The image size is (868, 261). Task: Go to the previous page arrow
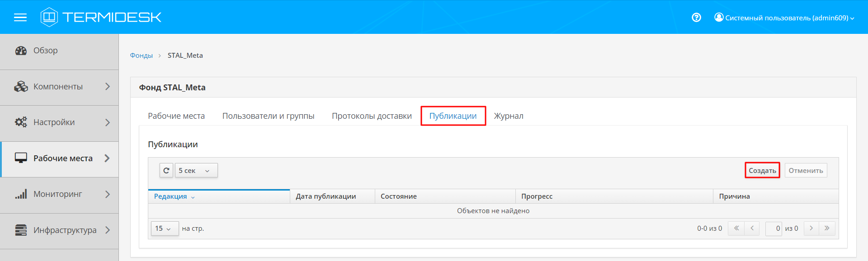tap(752, 228)
